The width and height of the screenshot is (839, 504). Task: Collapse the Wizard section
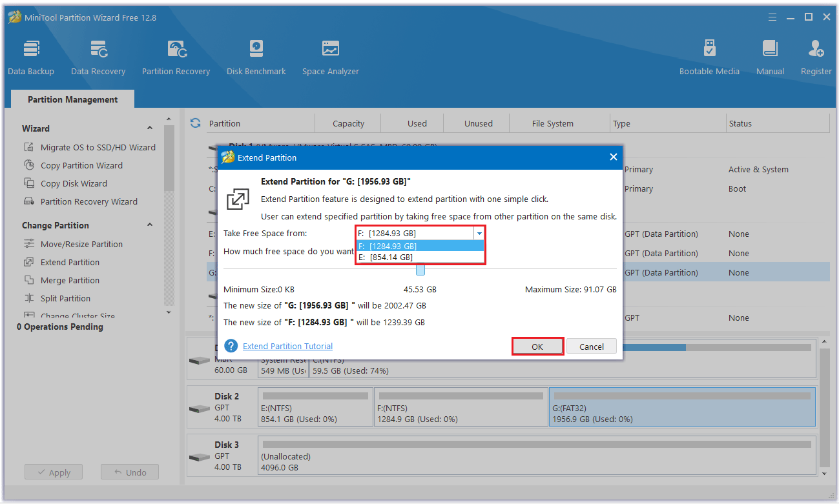[150, 128]
